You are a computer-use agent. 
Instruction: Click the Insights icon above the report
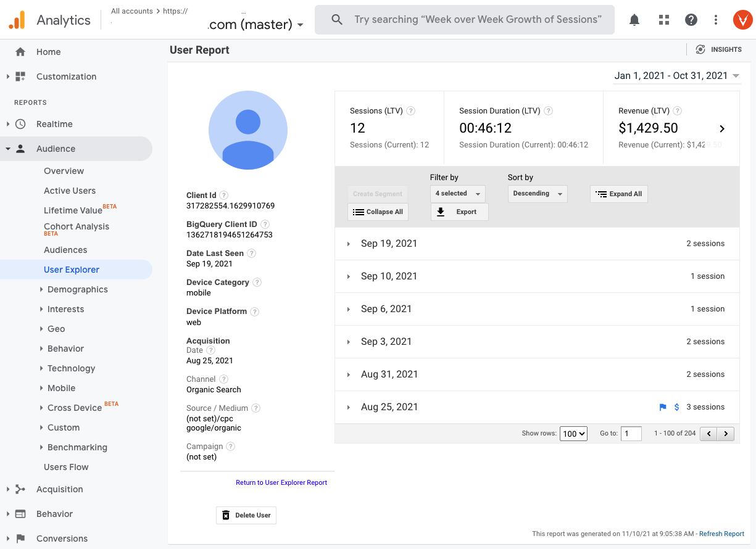point(700,49)
